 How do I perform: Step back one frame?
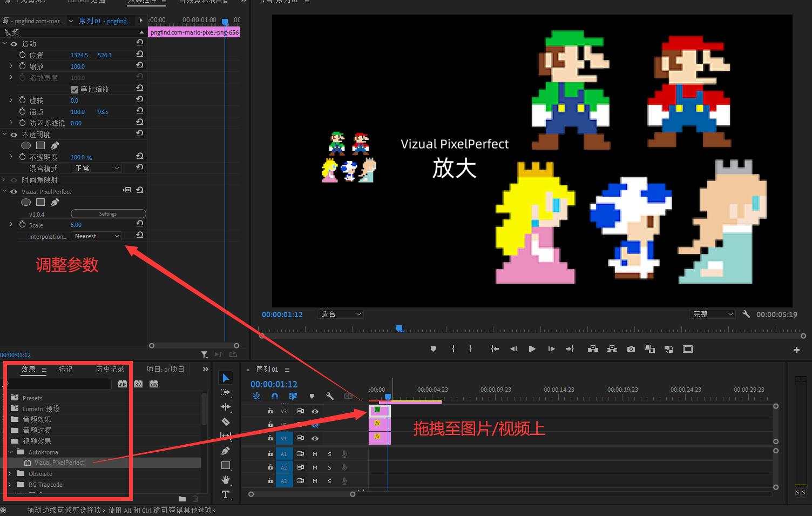pos(513,349)
